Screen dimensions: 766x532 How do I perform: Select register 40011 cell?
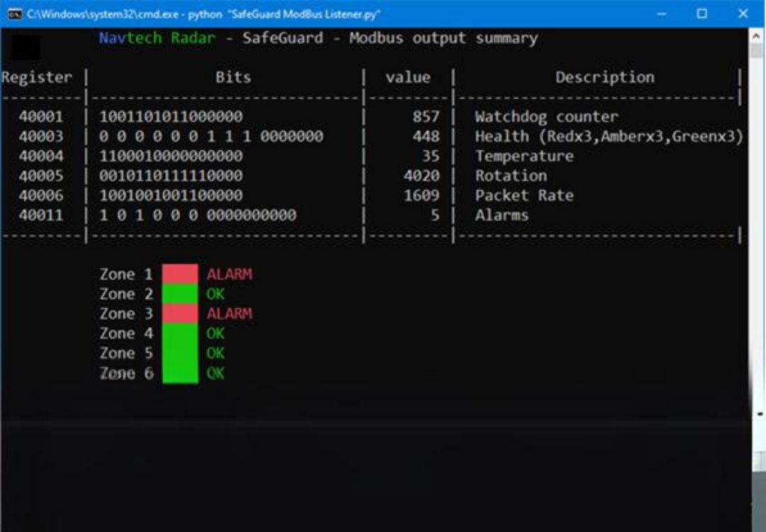(x=41, y=215)
